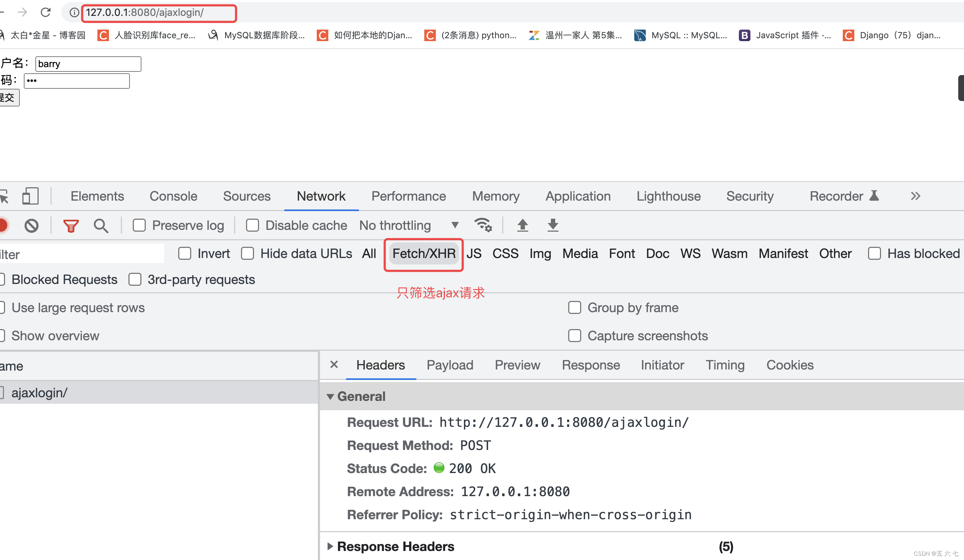
Task: Check Has blocked cookies checkbox
Action: point(875,253)
